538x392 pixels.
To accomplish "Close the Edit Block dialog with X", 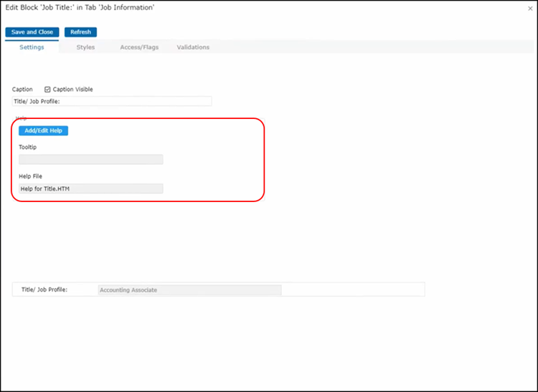I will point(530,8).
